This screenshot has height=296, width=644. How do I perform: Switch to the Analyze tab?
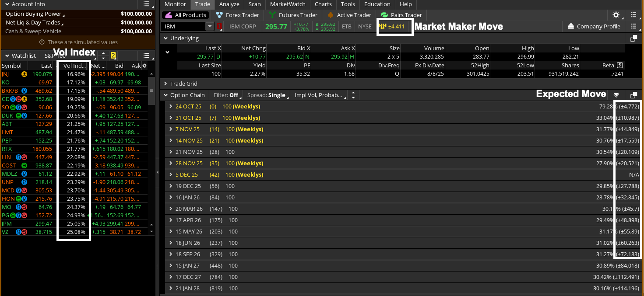(x=229, y=4)
